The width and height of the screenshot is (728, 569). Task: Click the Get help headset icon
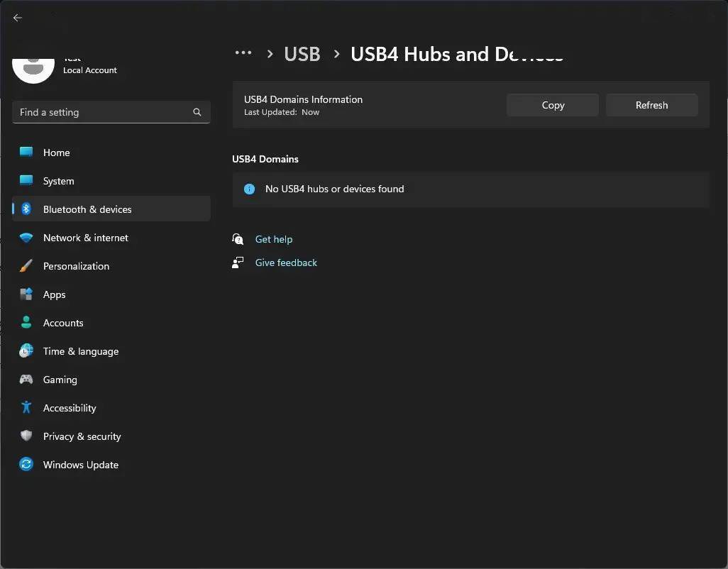tap(238, 239)
